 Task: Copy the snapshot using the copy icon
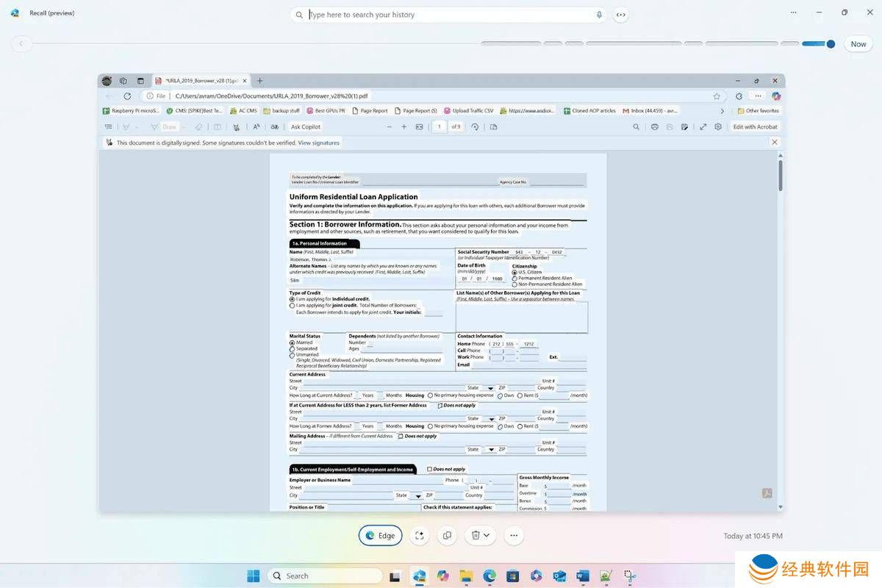[447, 536]
